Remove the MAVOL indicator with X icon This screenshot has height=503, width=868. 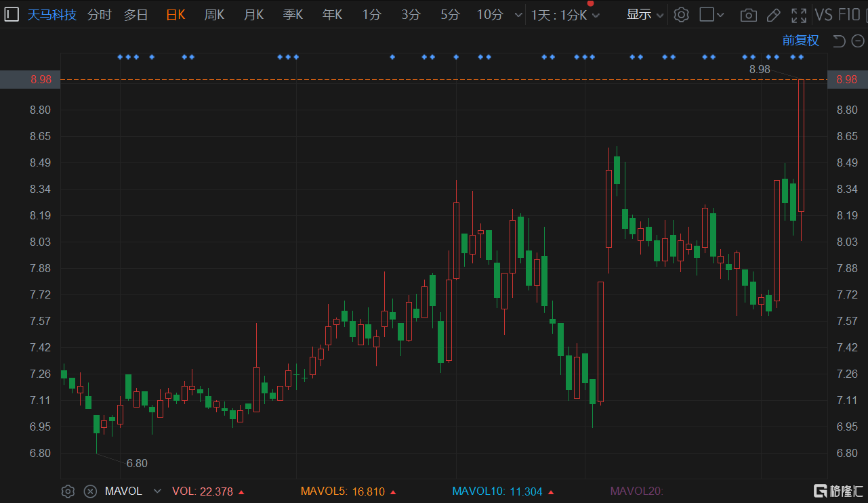click(x=89, y=491)
